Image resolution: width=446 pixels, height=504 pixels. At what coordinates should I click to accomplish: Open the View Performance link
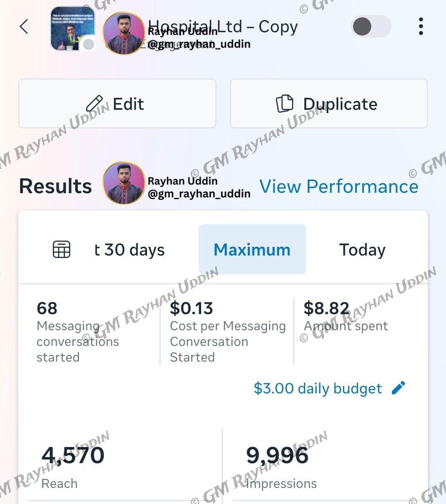pos(339,186)
